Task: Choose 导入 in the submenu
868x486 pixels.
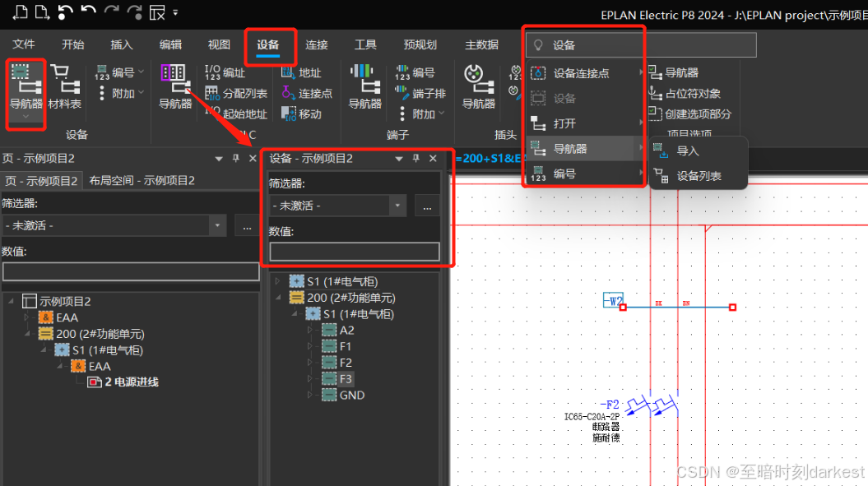Action: tap(699, 150)
